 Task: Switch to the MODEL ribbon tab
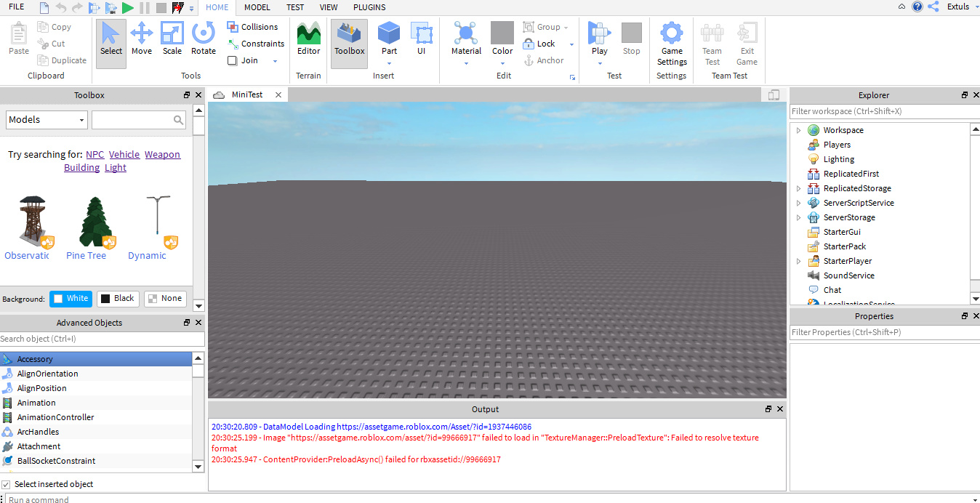(x=257, y=7)
